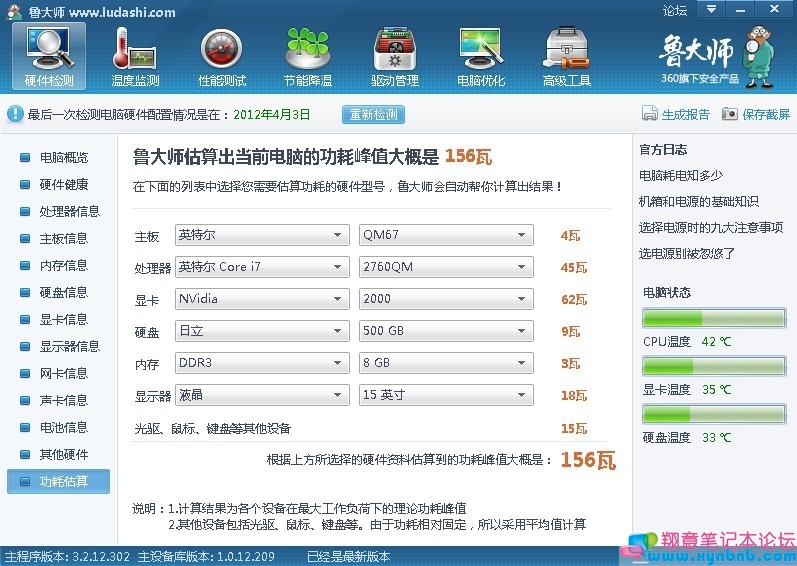The height and width of the screenshot is (566, 797).
Task: Click the 生成报告 document icon
Action: click(x=650, y=114)
